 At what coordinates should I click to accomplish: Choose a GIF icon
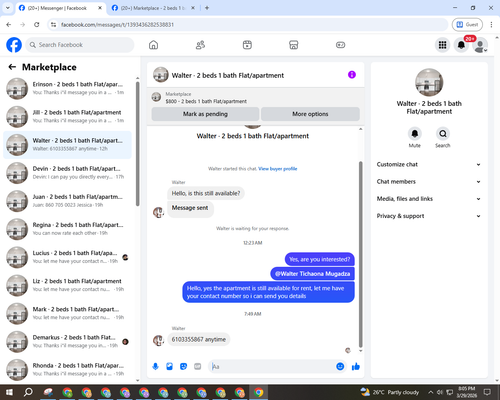point(198,367)
